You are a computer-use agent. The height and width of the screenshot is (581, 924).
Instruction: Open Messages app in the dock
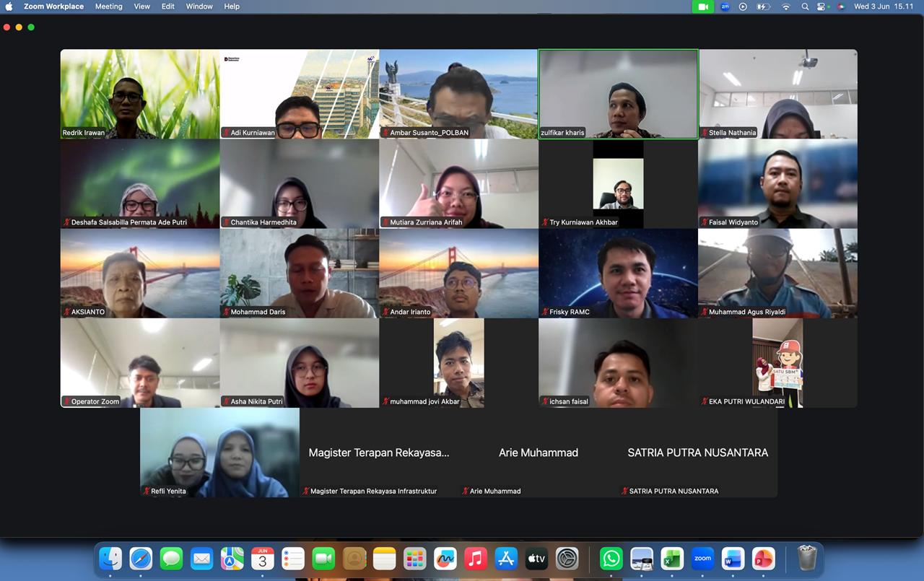[x=171, y=559]
